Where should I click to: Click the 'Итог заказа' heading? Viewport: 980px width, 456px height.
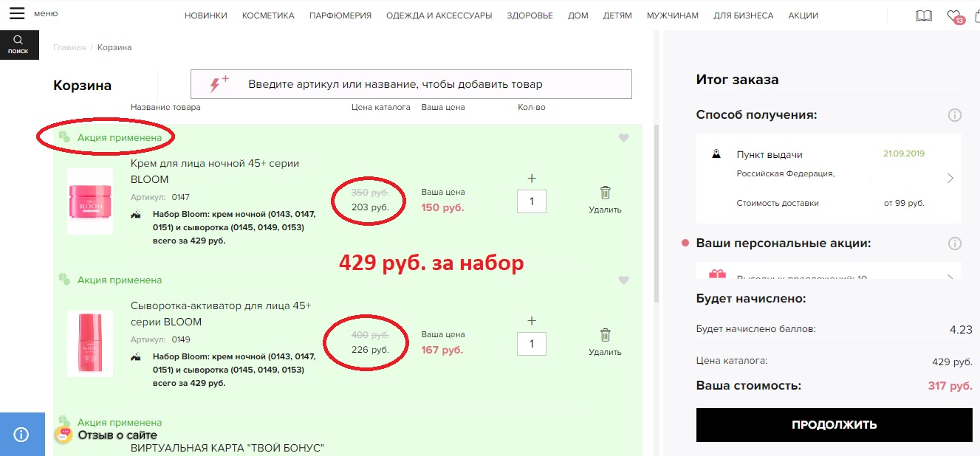pyautogui.click(x=737, y=80)
